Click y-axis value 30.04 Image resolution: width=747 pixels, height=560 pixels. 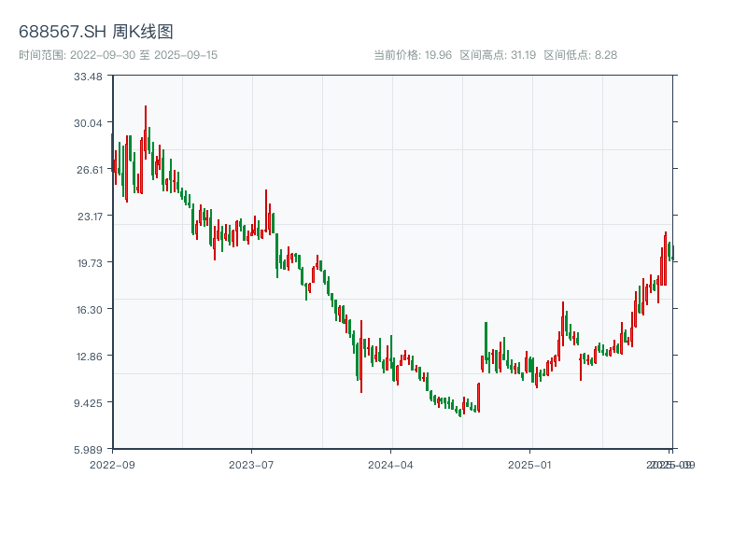pos(88,123)
